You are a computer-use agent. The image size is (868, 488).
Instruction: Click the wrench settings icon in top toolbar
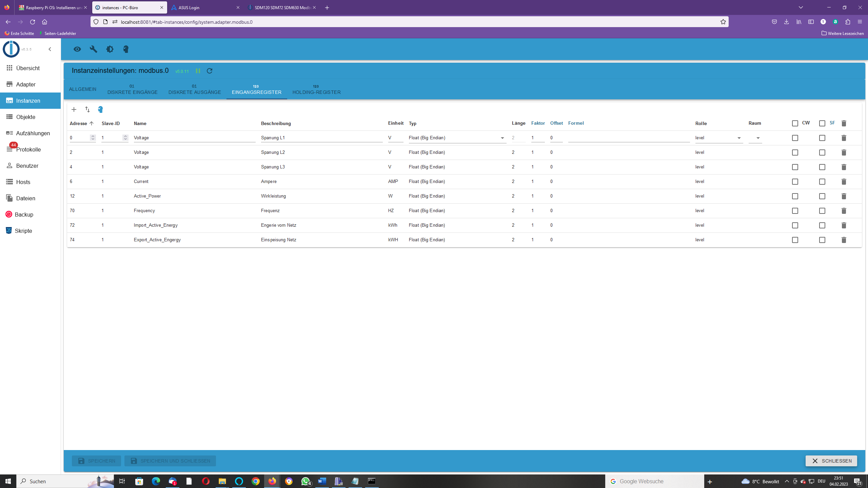pyautogui.click(x=94, y=49)
